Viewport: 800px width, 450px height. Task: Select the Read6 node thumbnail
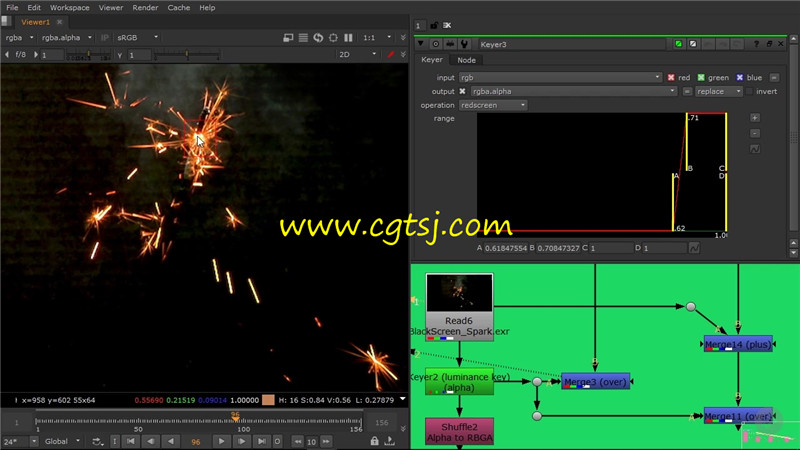(x=459, y=292)
